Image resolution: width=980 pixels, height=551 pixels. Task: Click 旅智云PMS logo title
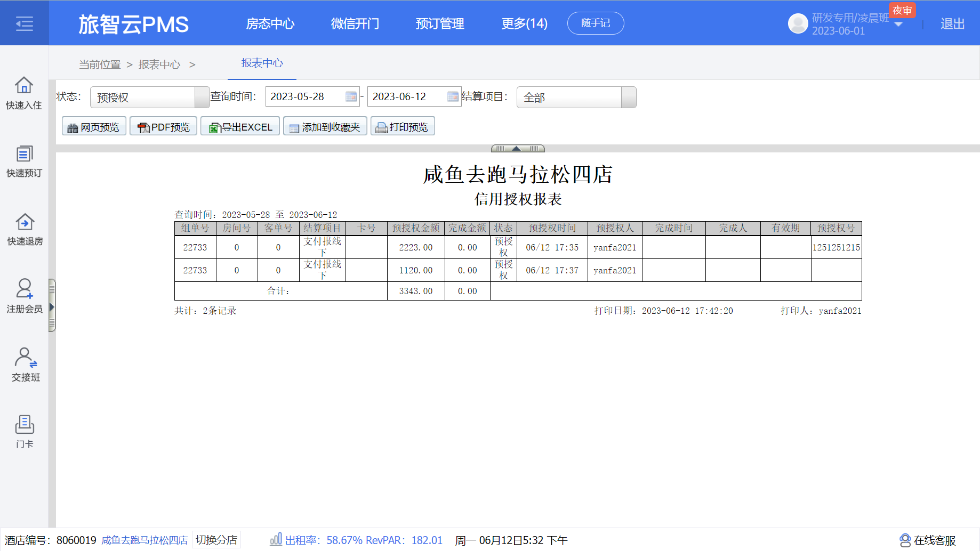(x=133, y=25)
